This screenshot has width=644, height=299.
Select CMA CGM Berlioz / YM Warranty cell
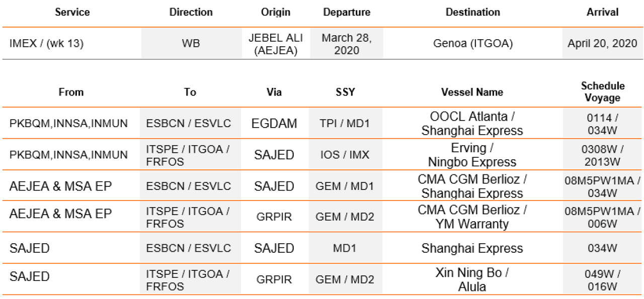472,217
